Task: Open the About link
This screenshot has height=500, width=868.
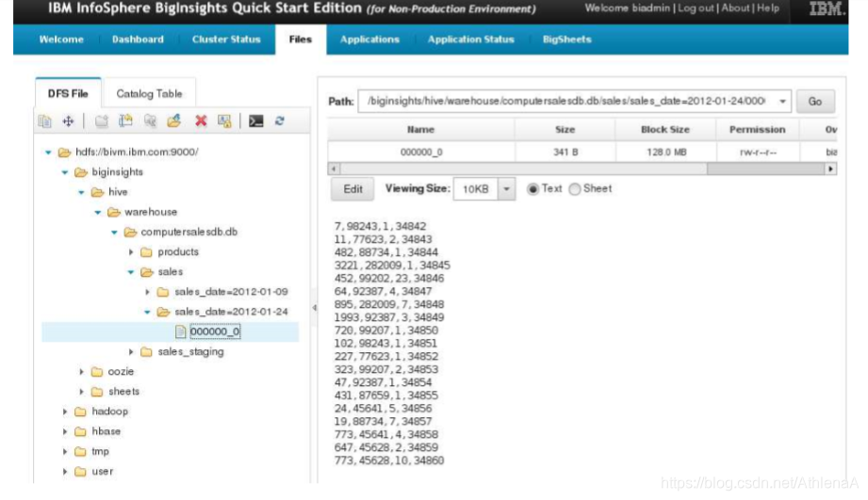Action: (735, 8)
